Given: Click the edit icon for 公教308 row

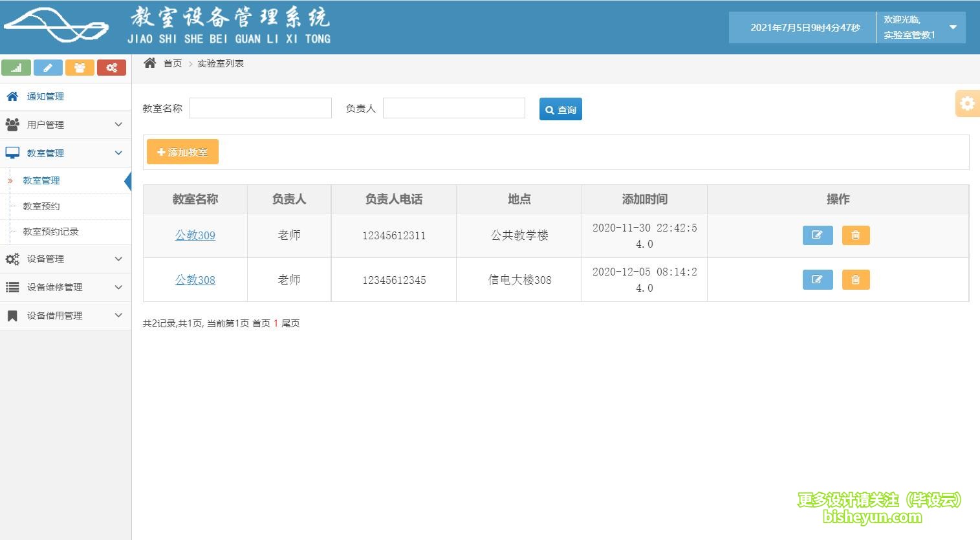Looking at the screenshot, I should pyautogui.click(x=817, y=279).
